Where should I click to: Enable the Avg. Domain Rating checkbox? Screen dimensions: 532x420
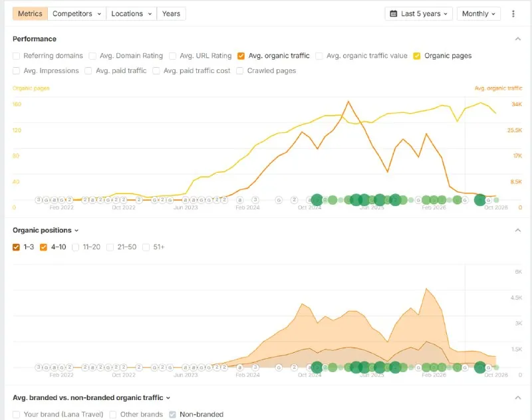(x=92, y=56)
